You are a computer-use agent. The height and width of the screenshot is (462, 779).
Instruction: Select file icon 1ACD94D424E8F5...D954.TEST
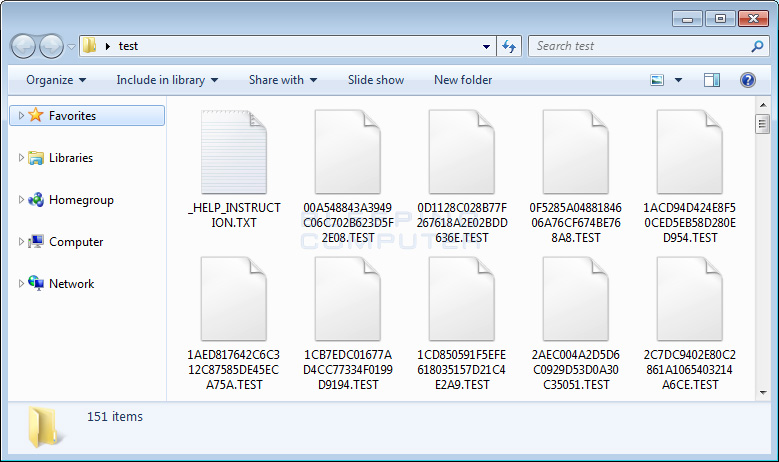coord(690,152)
